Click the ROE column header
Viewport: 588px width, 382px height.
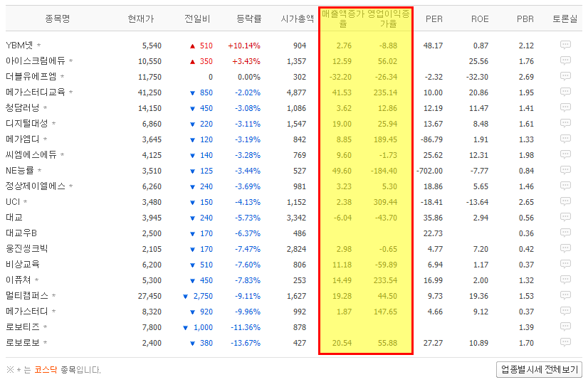480,18
